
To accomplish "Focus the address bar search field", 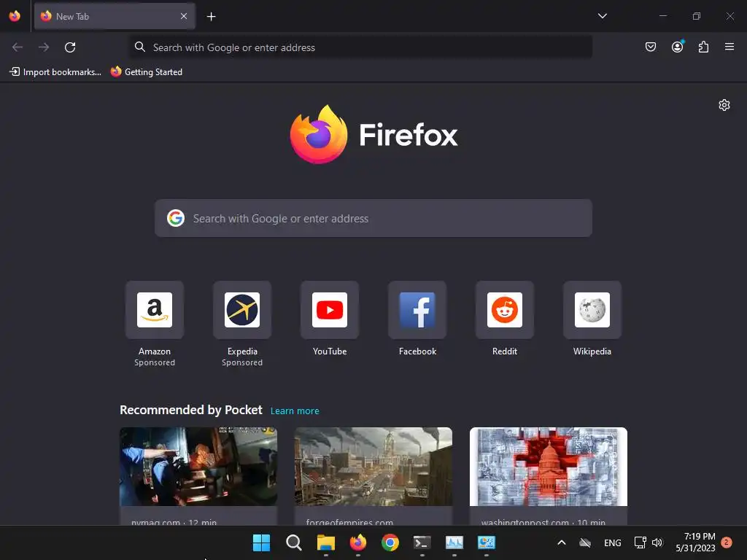I will 360,47.
